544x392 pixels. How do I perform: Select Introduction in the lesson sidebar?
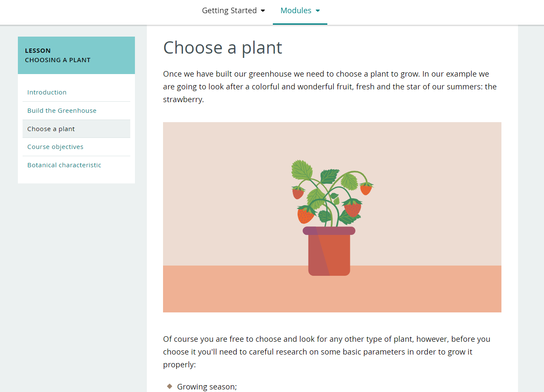[47, 92]
